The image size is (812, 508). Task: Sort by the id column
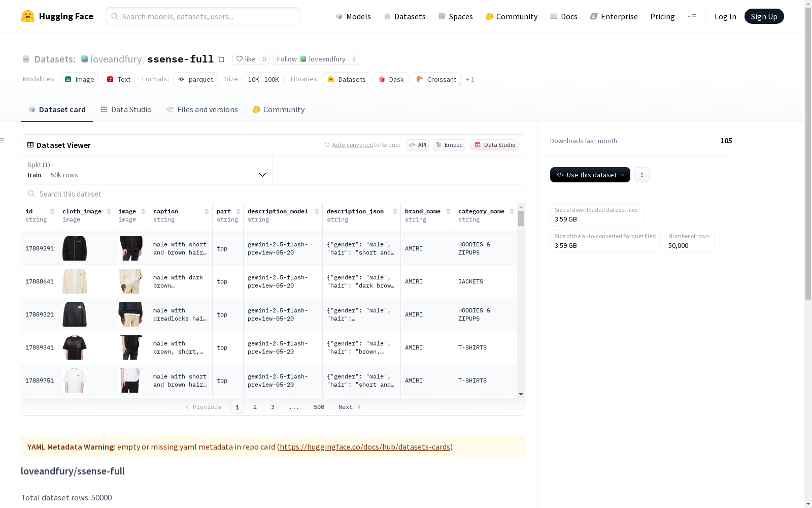point(52,211)
